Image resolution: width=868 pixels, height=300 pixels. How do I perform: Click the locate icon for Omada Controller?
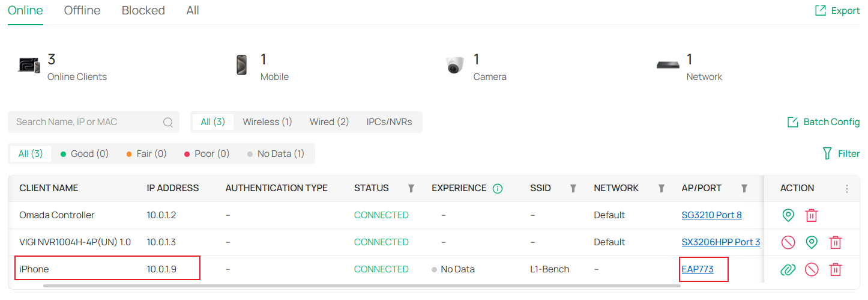pos(788,215)
